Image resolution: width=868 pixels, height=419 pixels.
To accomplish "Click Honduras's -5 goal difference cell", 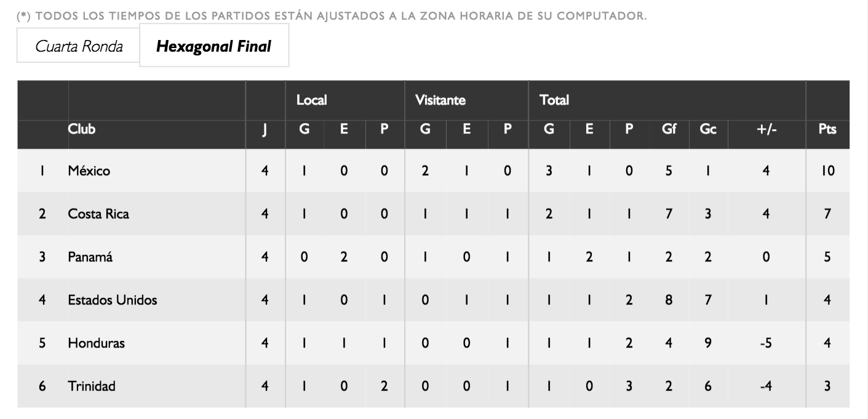I will click(x=766, y=343).
